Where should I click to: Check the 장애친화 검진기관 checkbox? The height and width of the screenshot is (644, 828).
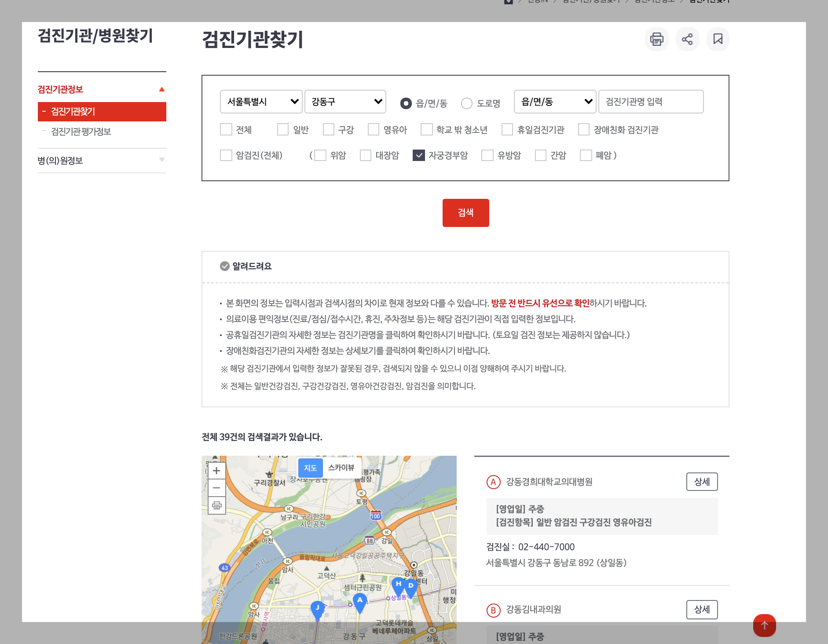point(584,129)
